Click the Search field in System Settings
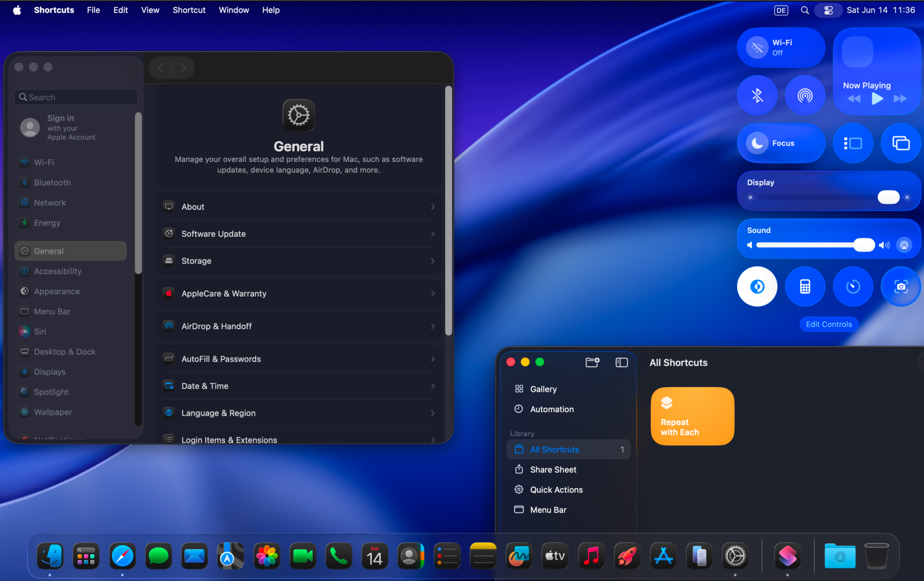Viewport: 924px width, 581px height. pyautogui.click(x=76, y=97)
